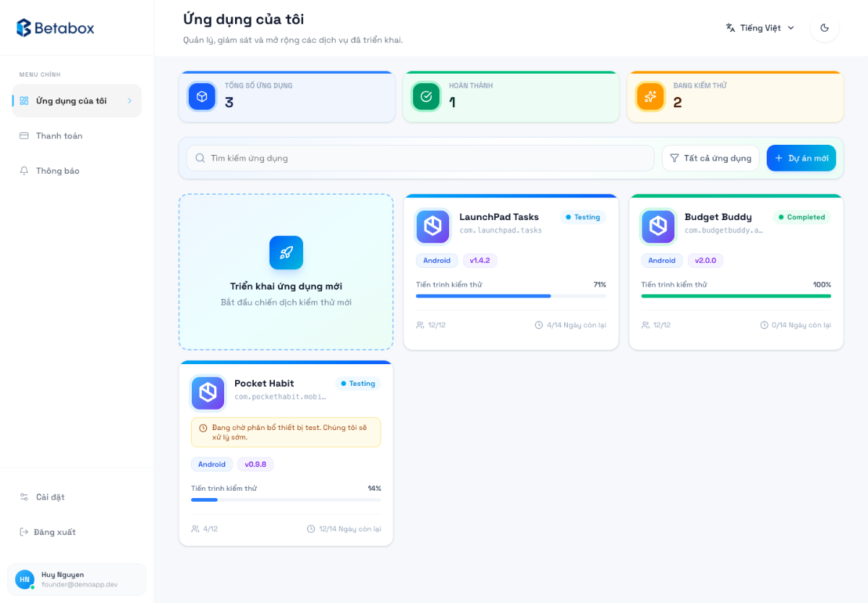Image resolution: width=868 pixels, height=603 pixels.
Task: Click Android tag on LaunchPad Tasks
Action: pos(437,261)
